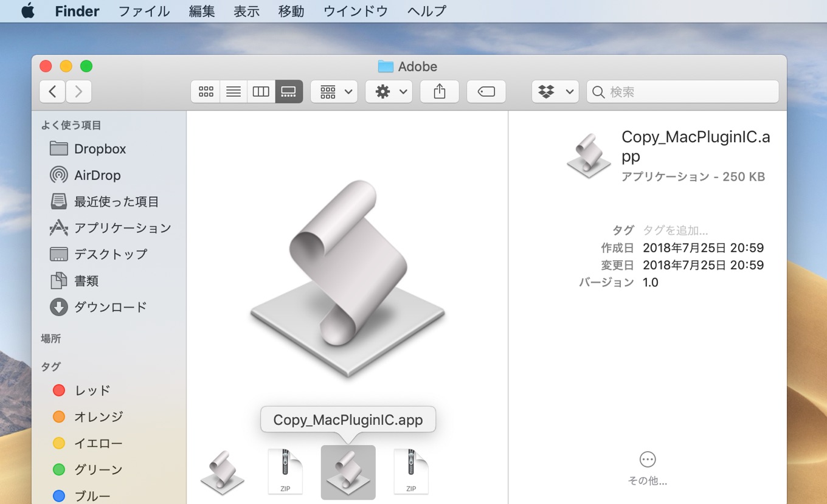Viewport: 827px width, 504px height.
Task: Zoom the Adobe window with green button
Action: [x=86, y=66]
